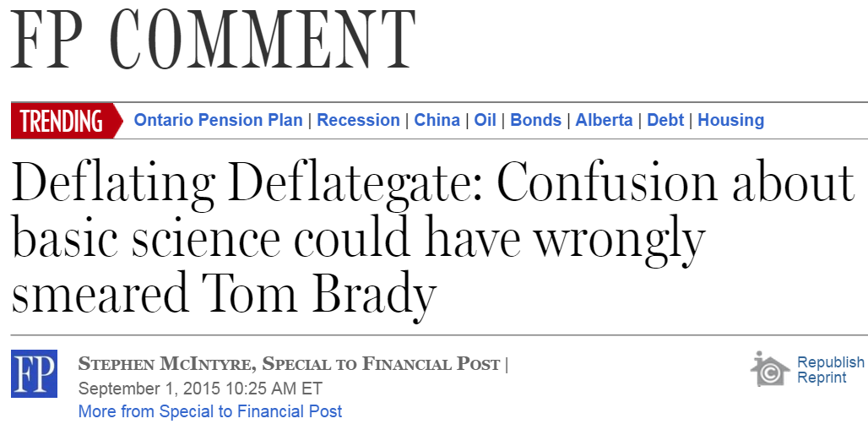
Task: Open the Recession trending topic
Action: tap(358, 120)
